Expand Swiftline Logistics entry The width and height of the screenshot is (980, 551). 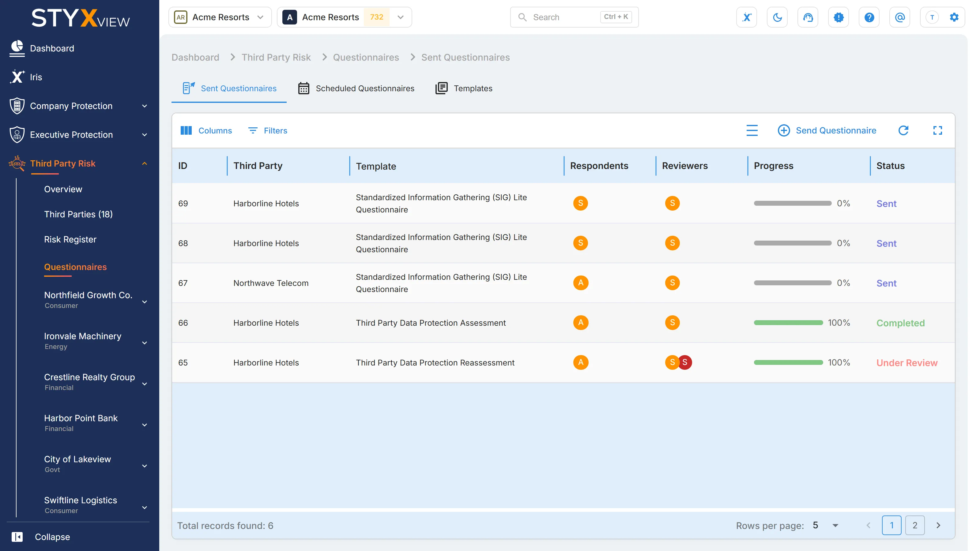click(x=145, y=508)
